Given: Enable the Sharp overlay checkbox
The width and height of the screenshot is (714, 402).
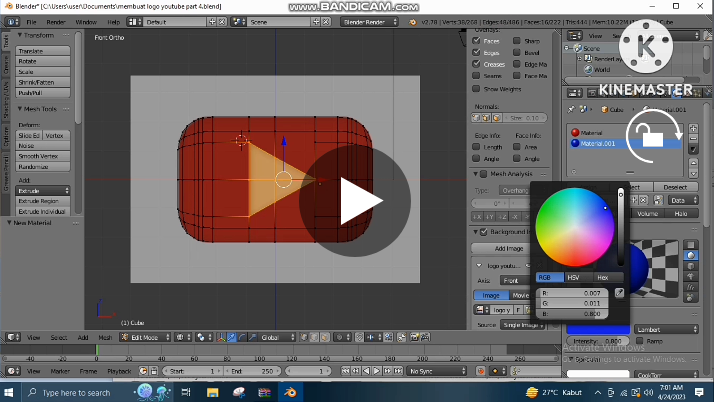Looking at the screenshot, I should (x=517, y=41).
